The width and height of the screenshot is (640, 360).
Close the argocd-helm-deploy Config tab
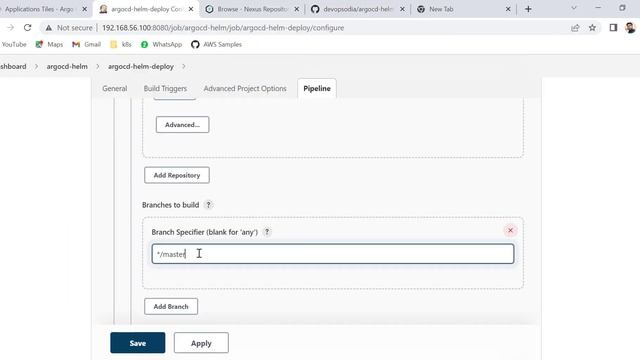(191, 9)
